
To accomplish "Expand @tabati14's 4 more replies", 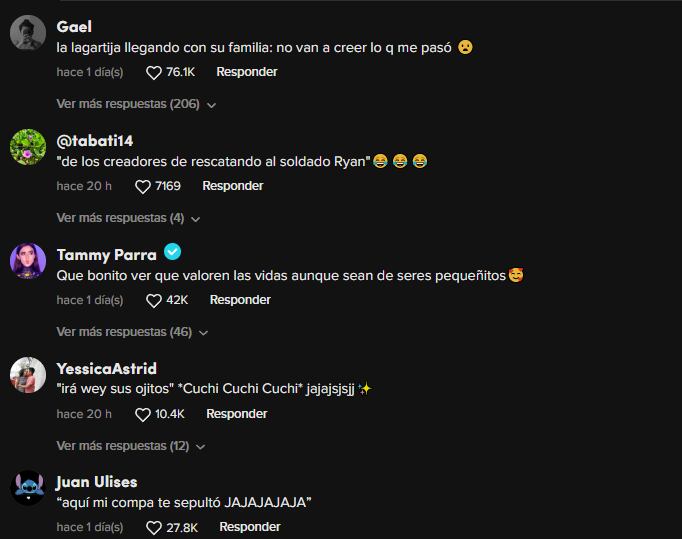I will [x=128, y=218].
